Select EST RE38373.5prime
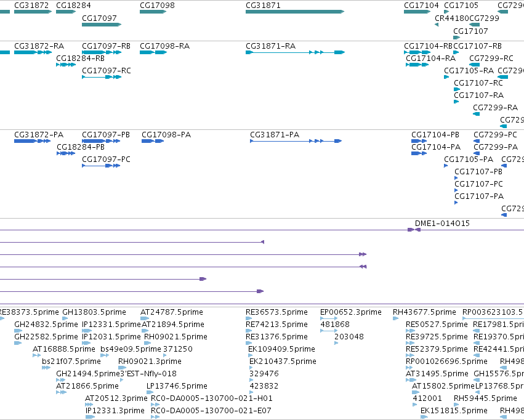The image size is (524, 420). [2, 318]
